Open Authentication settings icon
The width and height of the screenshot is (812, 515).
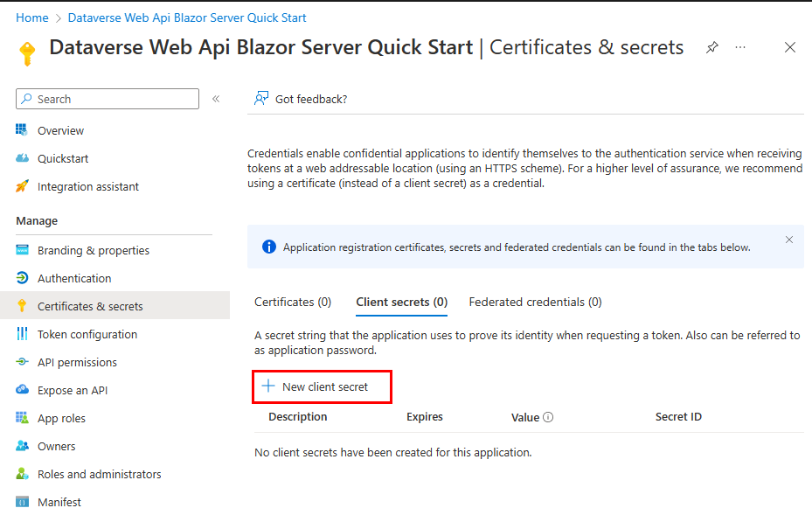click(x=22, y=278)
